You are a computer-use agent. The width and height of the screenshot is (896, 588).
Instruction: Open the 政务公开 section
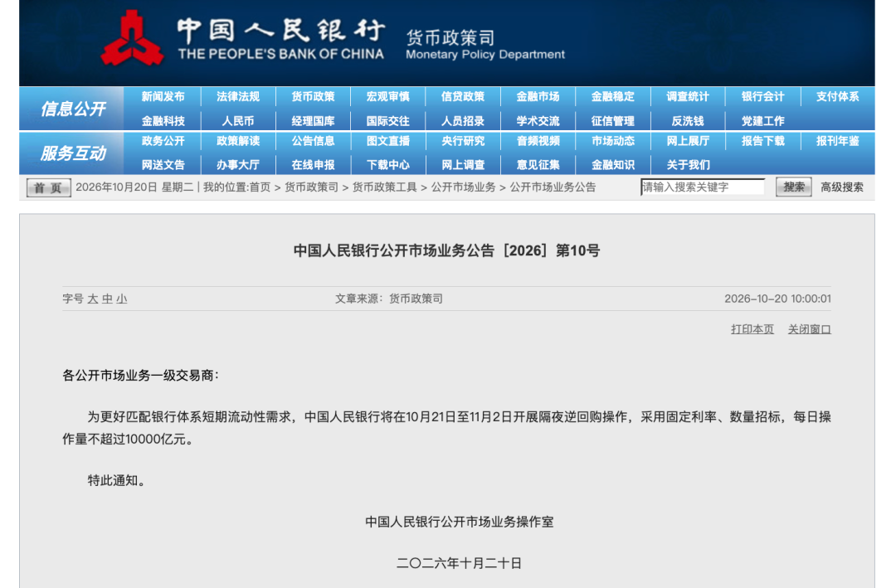163,140
